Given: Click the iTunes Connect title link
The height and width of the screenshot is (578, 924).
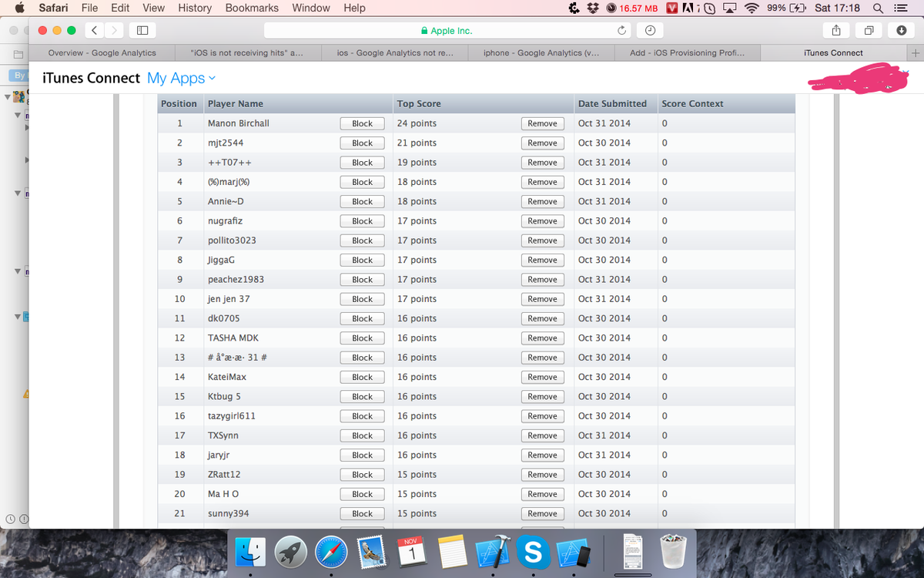Looking at the screenshot, I should pos(91,78).
